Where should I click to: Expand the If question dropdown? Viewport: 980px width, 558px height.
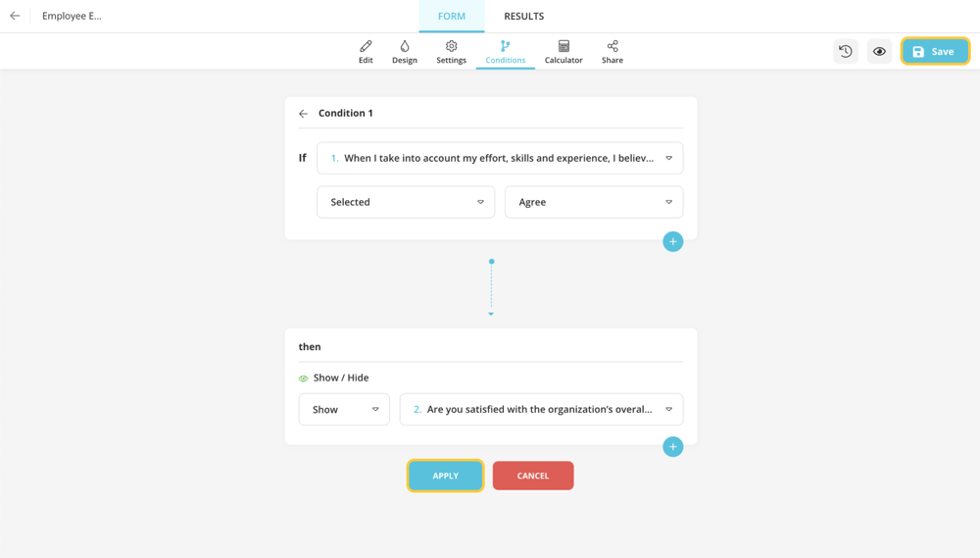point(500,158)
